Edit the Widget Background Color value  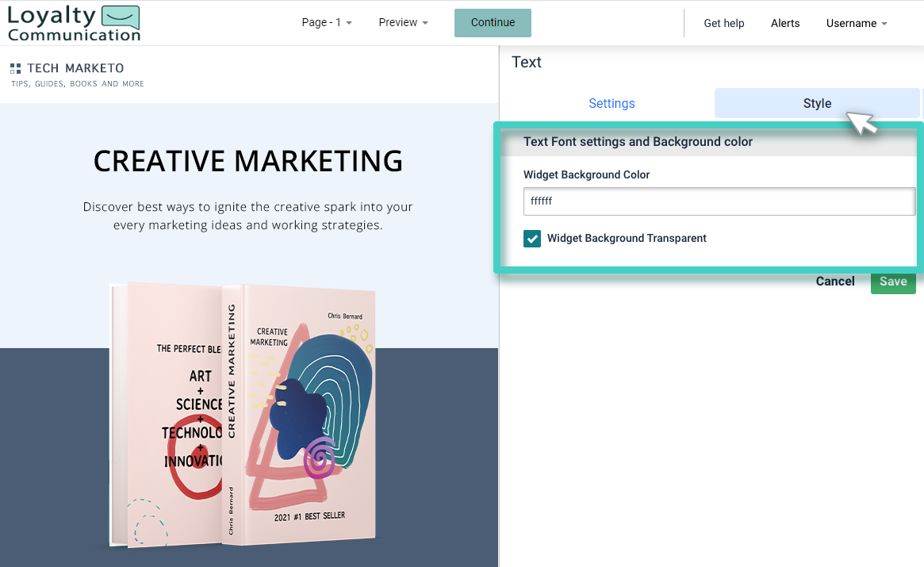pos(719,201)
